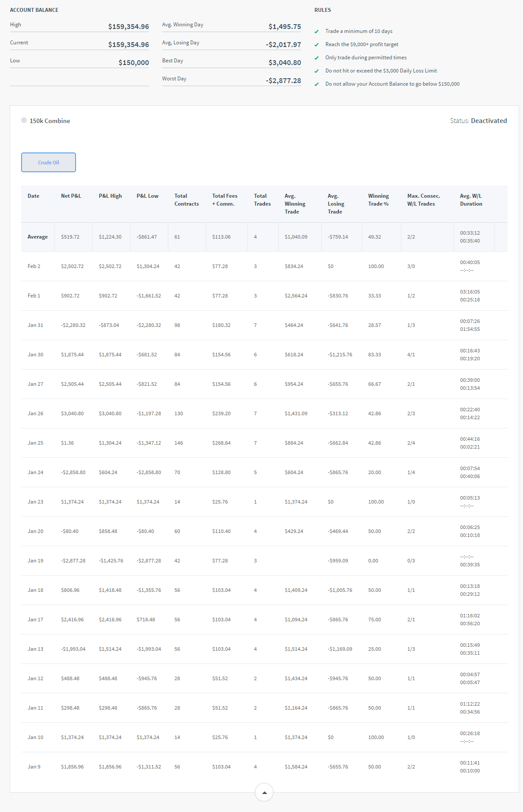Select the Feb 2 row date
The width and height of the screenshot is (523, 812).
tap(34, 266)
